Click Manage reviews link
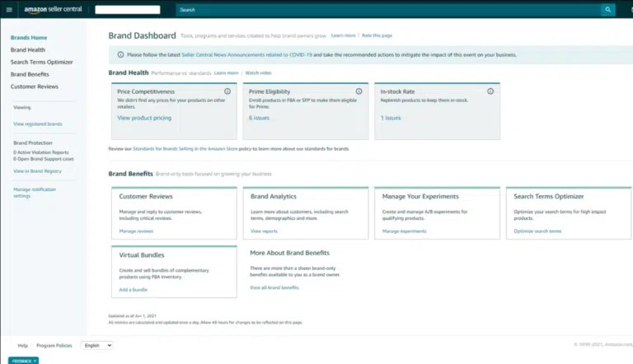Screen dimensions: 633x364 (136, 231)
